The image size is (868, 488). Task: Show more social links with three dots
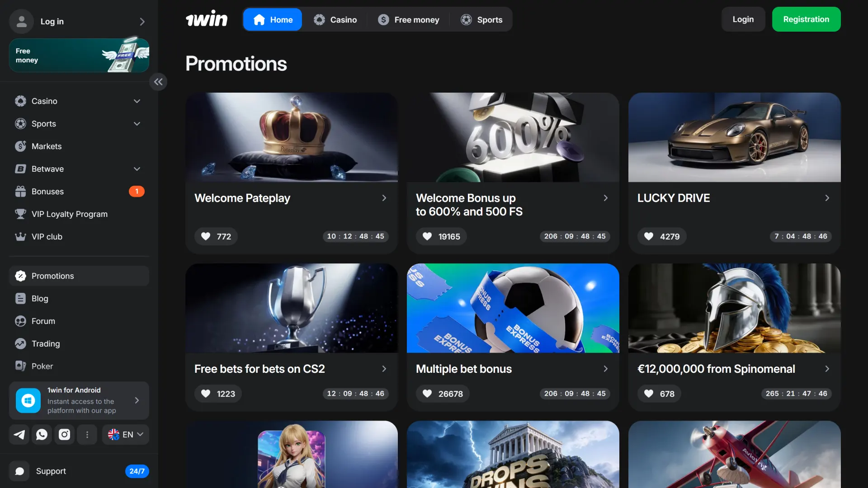pyautogui.click(x=87, y=434)
